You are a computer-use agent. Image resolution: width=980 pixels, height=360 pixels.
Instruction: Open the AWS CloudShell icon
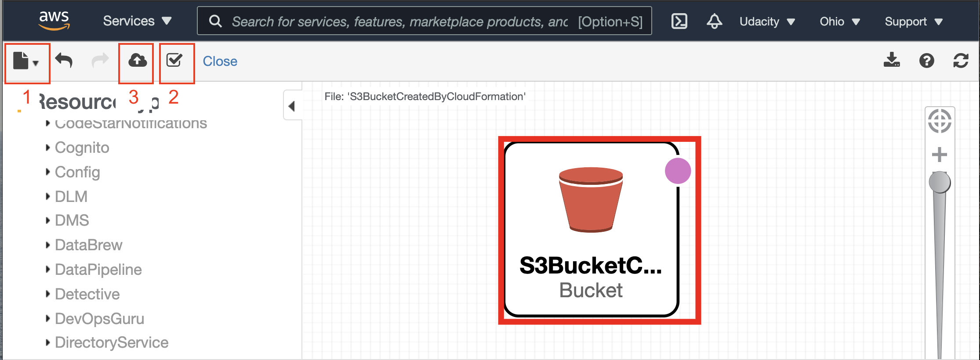pyautogui.click(x=679, y=21)
